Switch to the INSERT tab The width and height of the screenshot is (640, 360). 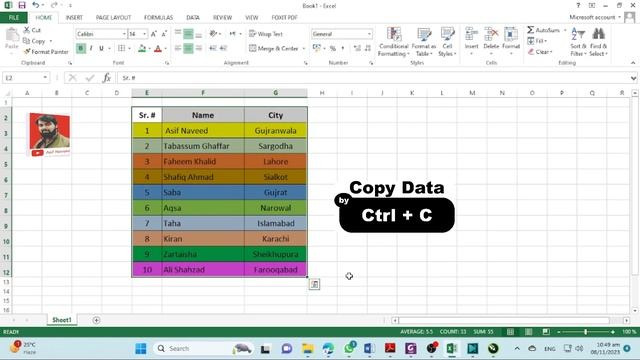point(74,18)
